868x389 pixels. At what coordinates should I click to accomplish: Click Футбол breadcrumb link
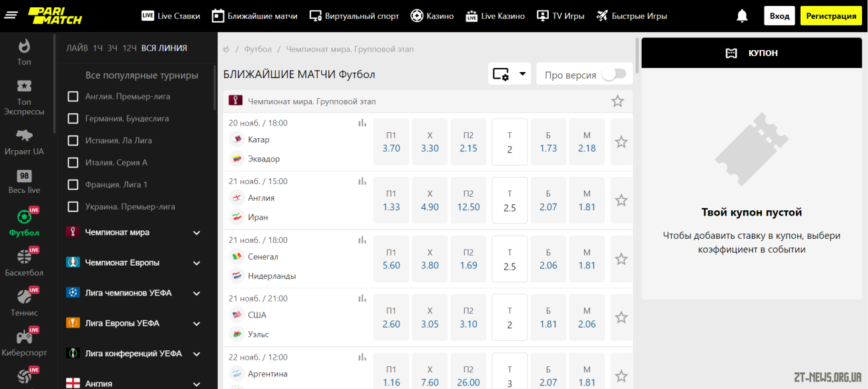pos(258,49)
